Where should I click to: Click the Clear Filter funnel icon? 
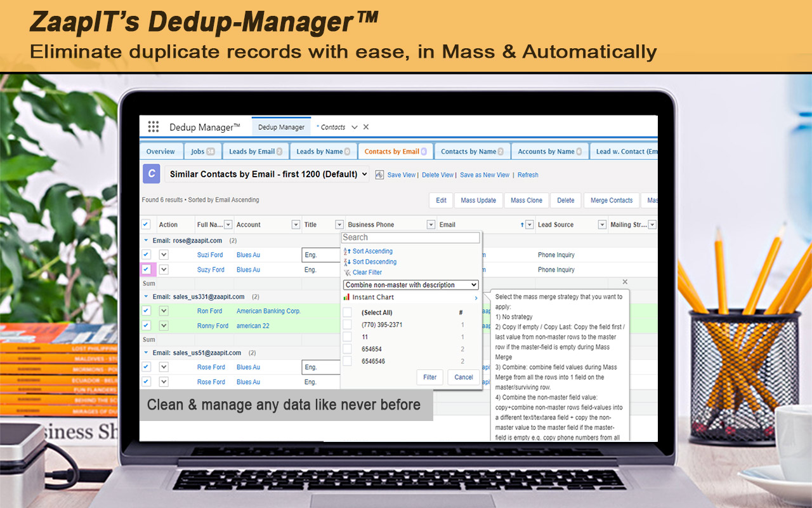click(x=347, y=272)
